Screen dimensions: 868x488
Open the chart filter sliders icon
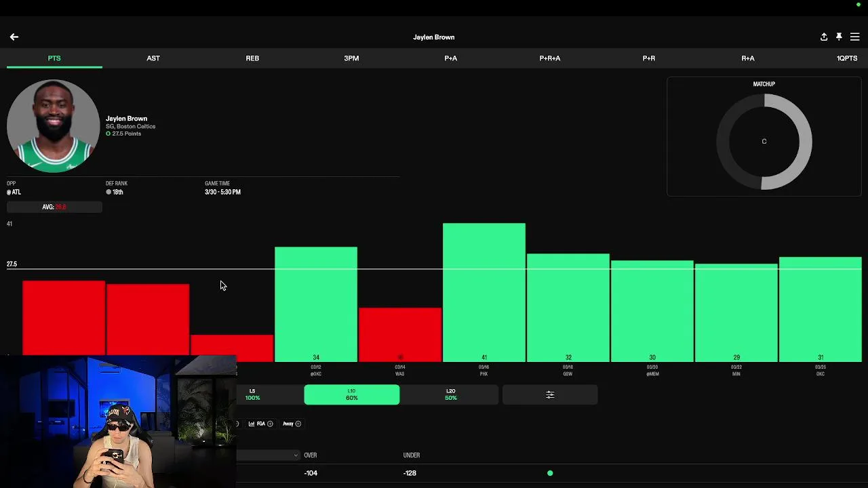[550, 394]
